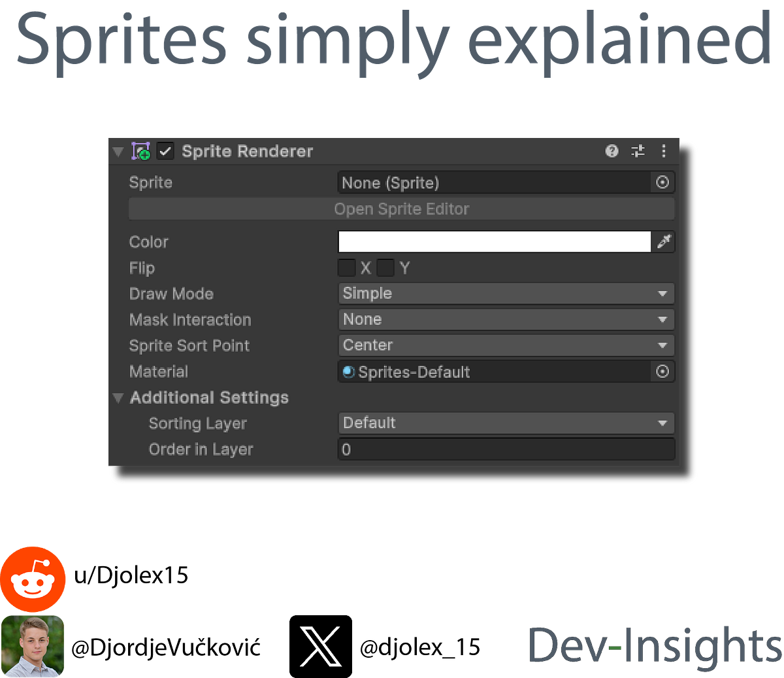Click the component presets icon
Screen dimensions: 784x678
(x=638, y=151)
